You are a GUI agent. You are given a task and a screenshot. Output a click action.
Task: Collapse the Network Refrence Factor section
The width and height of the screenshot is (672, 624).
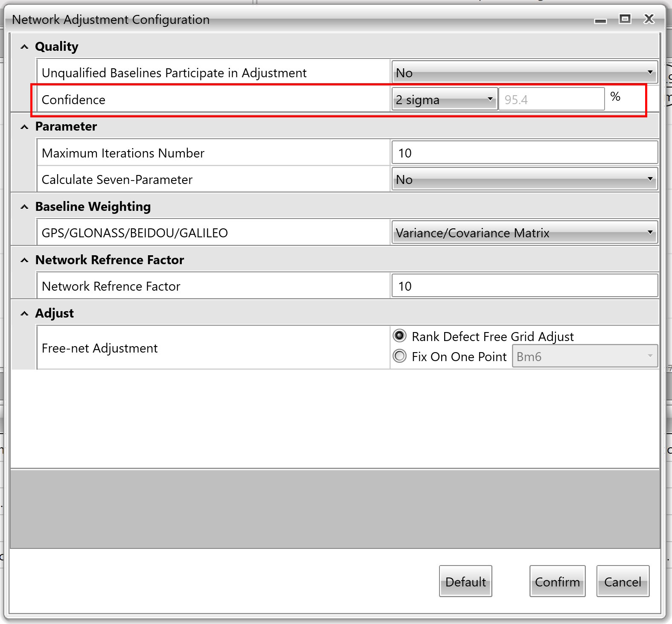[x=25, y=260]
